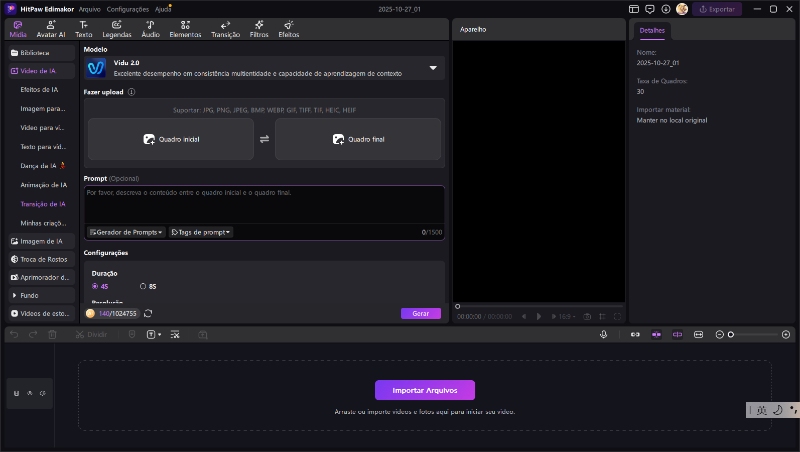
Task: Select the 4S duration option
Action: coord(98,286)
